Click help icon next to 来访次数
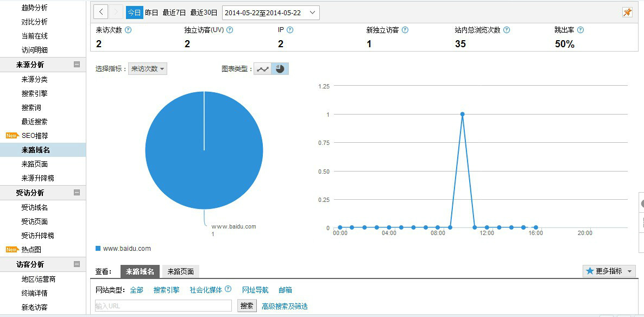The height and width of the screenshot is (317, 644). (x=128, y=30)
